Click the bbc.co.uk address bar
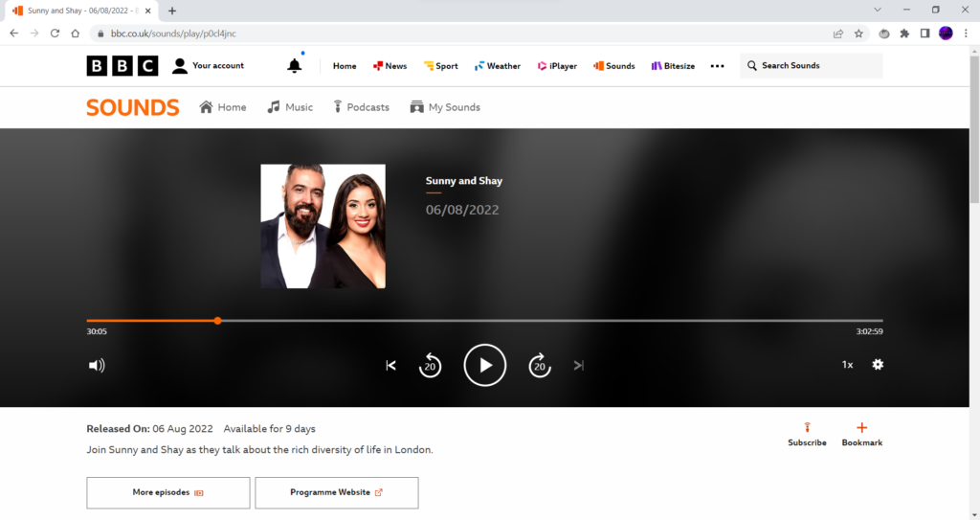The image size is (980, 520). 462,34
